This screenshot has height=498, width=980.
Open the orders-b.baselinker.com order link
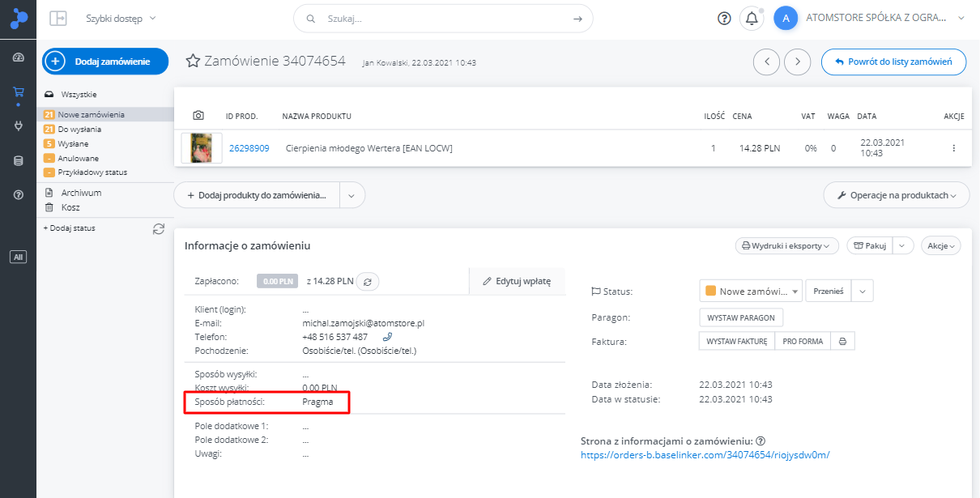click(705, 455)
